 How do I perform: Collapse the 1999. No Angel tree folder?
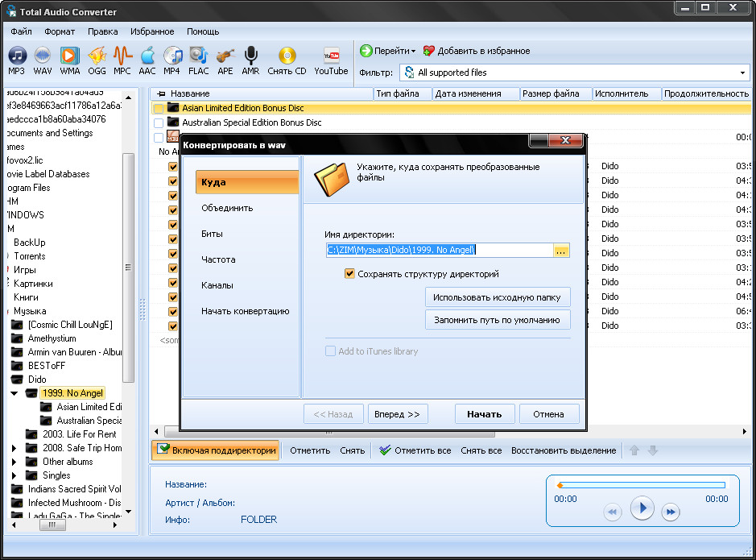[x=14, y=393]
